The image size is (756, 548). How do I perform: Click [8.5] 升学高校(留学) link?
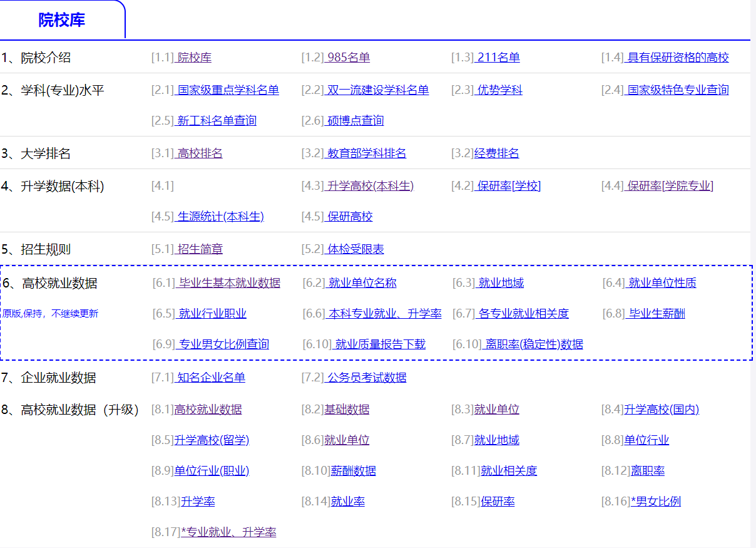click(212, 440)
